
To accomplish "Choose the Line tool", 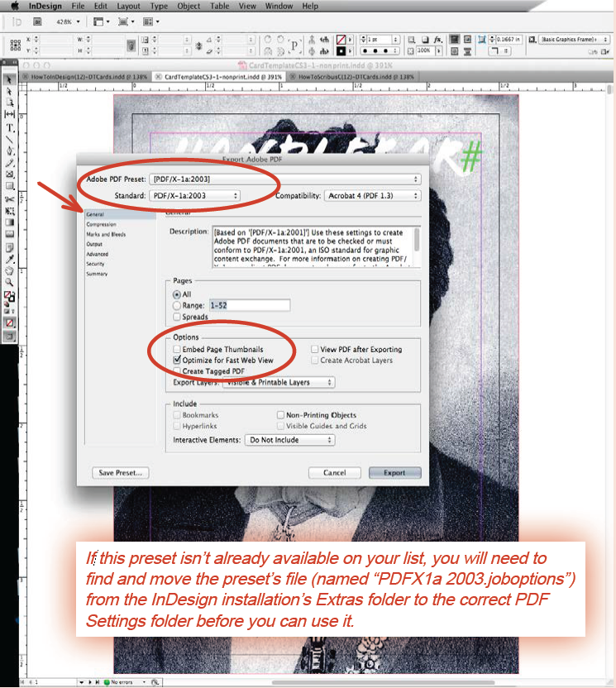I will click(10, 140).
